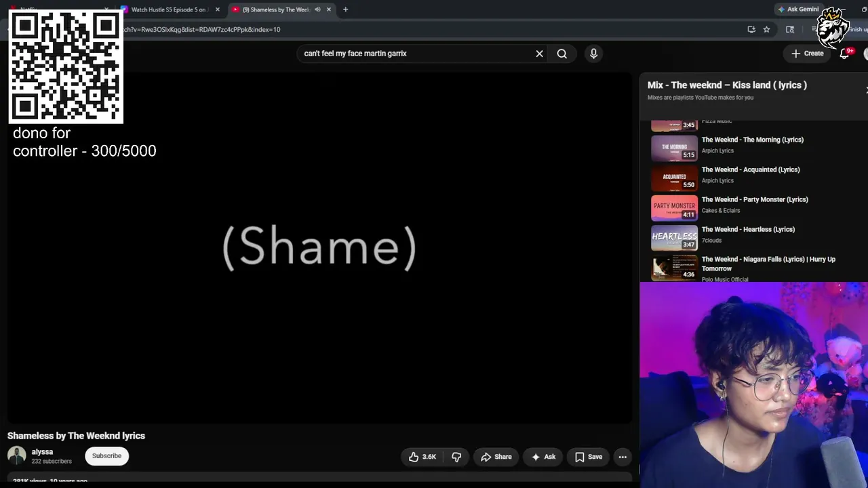Viewport: 868px width, 488px height.
Task: Close the Watch Hustle S5 Episode 5 tab
Action: pyautogui.click(x=218, y=9)
